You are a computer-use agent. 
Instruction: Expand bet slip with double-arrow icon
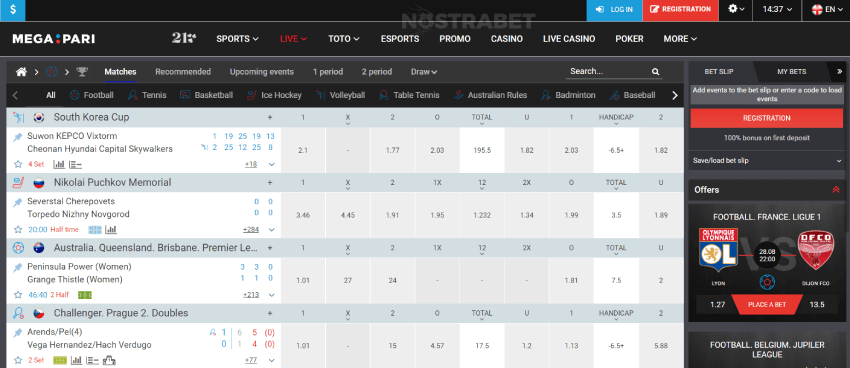[x=840, y=72]
